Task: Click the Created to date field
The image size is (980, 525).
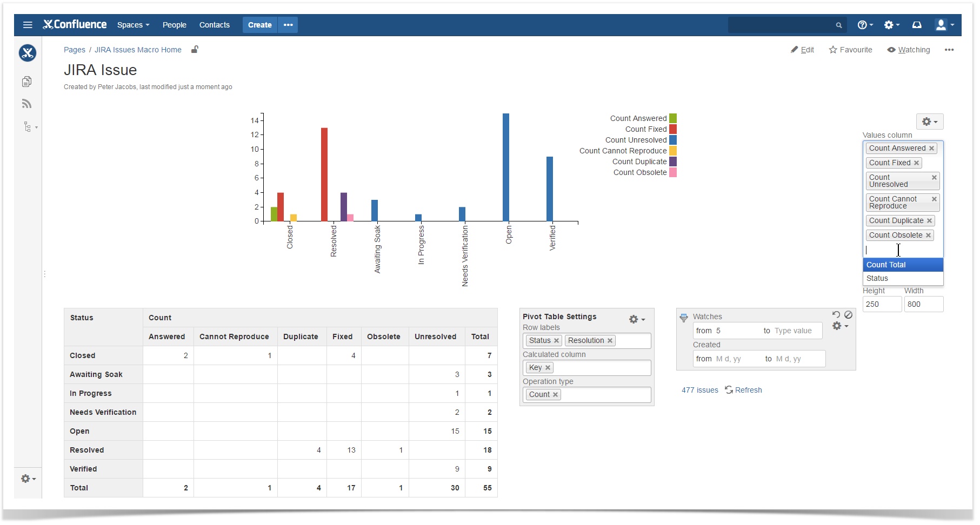Action: 799,359
